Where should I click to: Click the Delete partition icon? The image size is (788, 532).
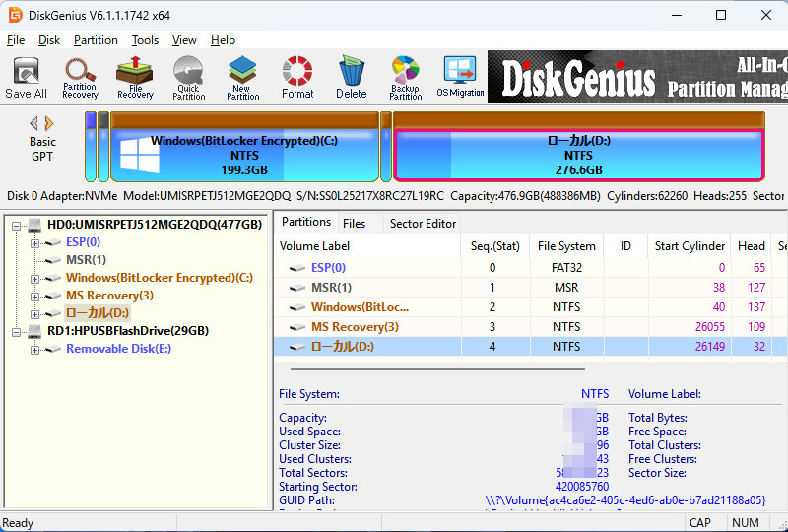(351, 77)
